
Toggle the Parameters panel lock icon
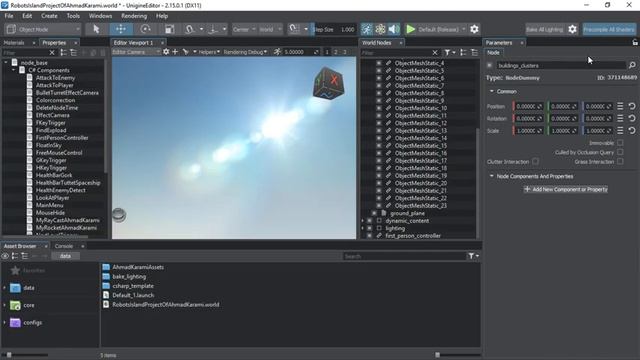635,42
